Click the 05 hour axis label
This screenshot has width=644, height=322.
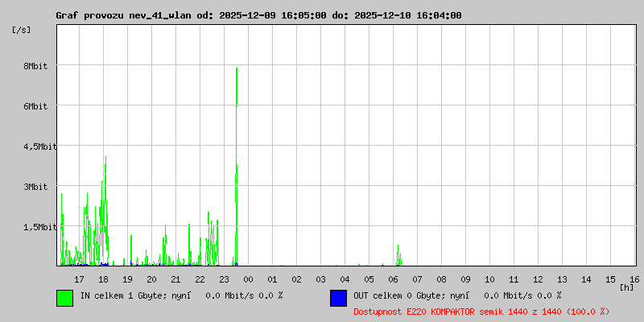coord(369,279)
